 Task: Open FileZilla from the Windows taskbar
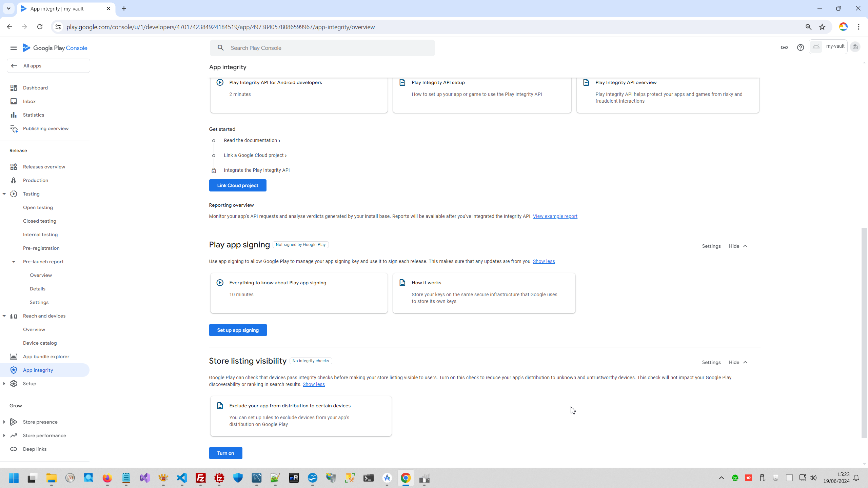(x=201, y=478)
